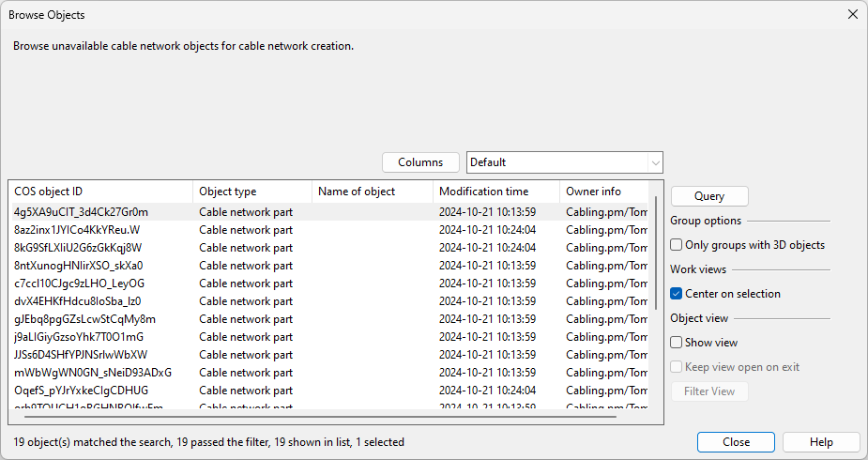
Task: Select row JJSs6D4SHfYPJNSrlwWbXW
Action: (81, 355)
